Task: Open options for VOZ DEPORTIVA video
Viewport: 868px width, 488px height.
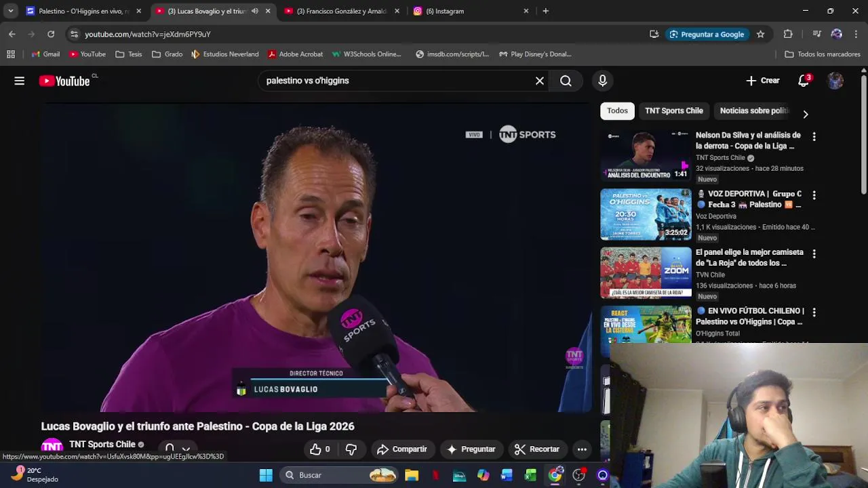Action: [814, 195]
